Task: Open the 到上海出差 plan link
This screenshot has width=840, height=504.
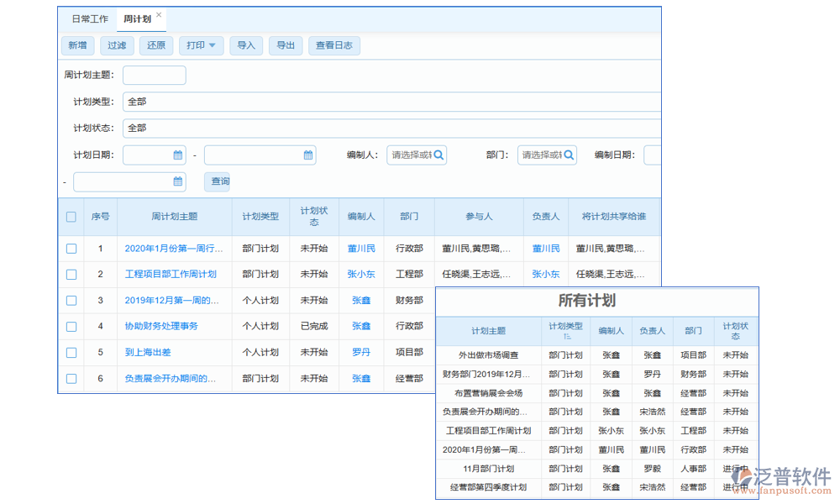Action: tap(148, 353)
